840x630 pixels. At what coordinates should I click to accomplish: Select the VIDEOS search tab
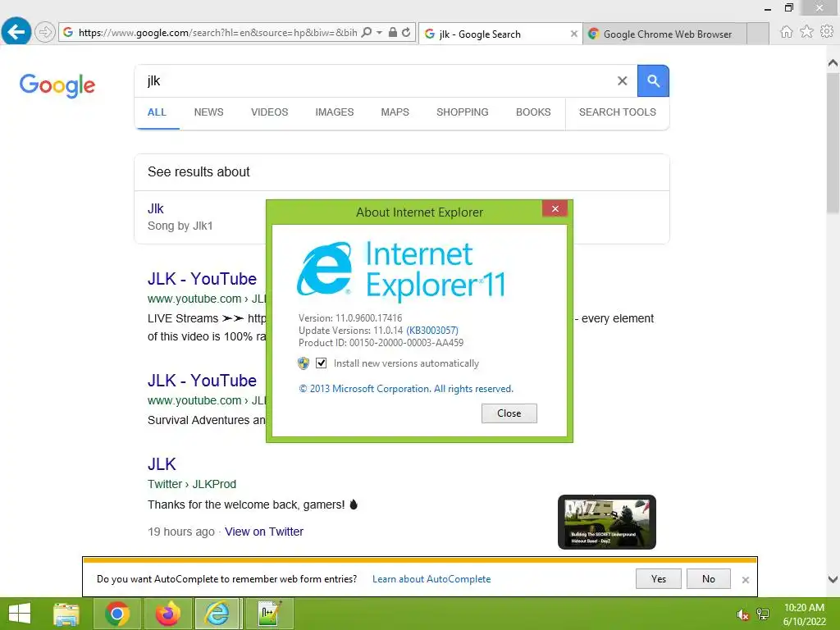pyautogui.click(x=269, y=112)
